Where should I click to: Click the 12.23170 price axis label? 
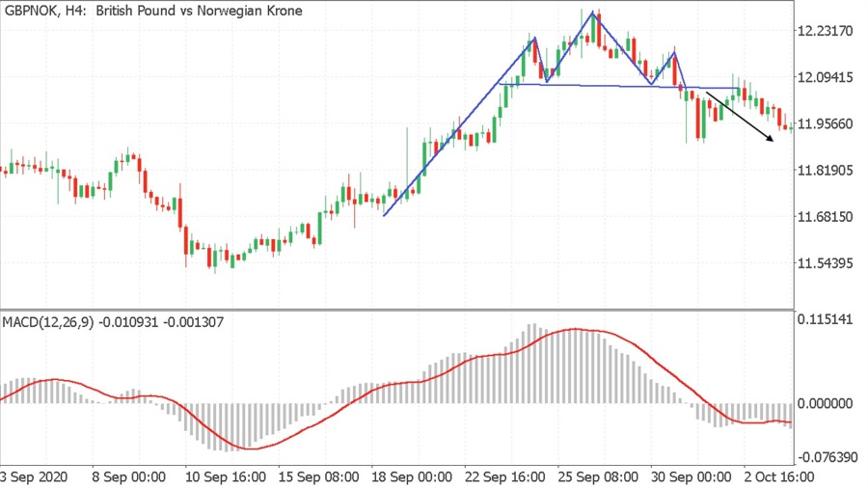[827, 31]
